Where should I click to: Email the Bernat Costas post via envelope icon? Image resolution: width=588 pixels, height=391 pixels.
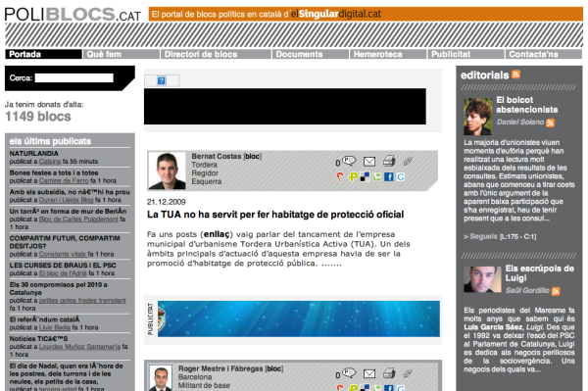point(369,162)
